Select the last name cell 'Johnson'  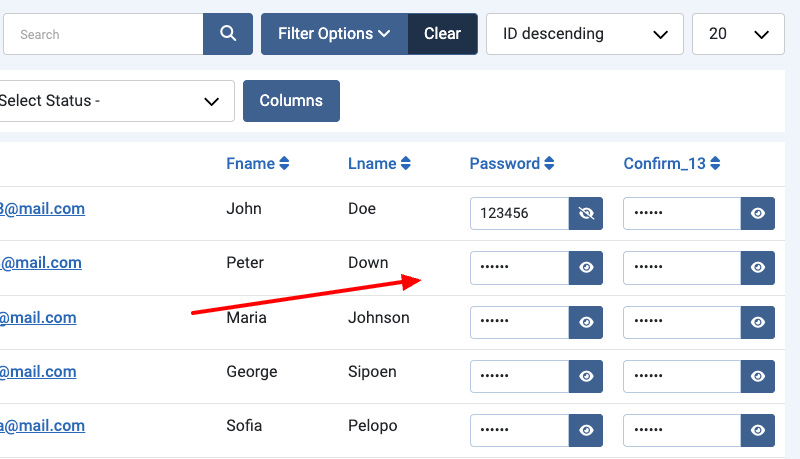(379, 318)
